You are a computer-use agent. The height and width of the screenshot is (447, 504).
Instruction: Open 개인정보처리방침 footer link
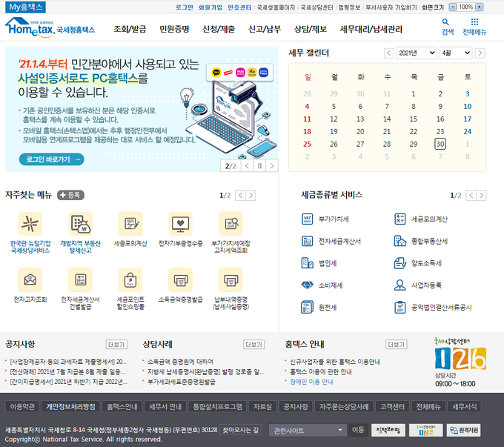pos(70,406)
